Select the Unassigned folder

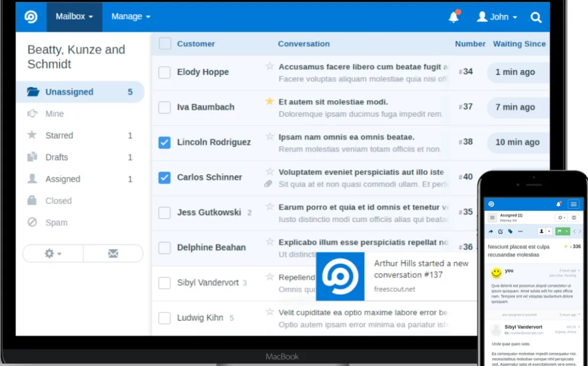tap(80, 92)
